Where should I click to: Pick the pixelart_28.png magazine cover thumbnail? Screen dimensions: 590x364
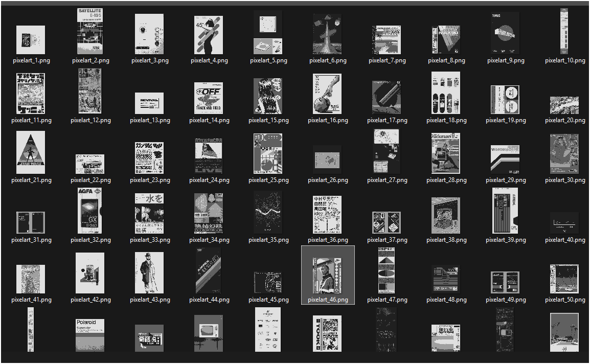coord(446,153)
